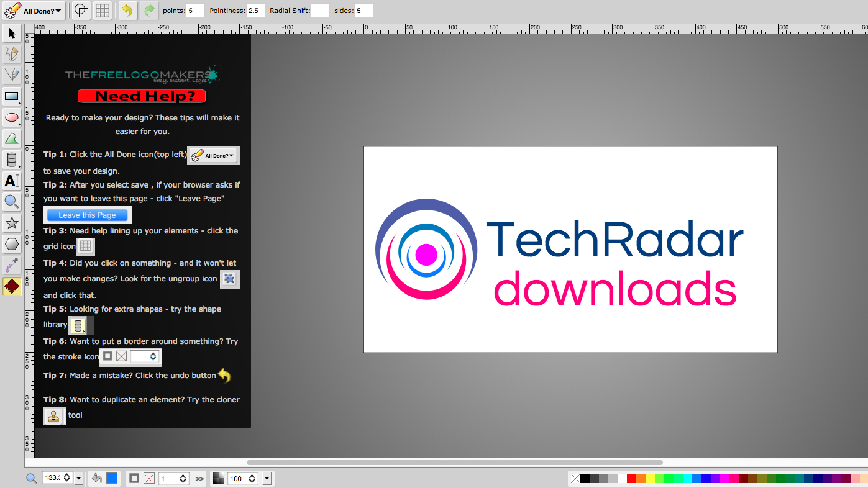This screenshot has height=488, width=868.
Task: Adjust opacity stepper arrows
Action: click(x=252, y=478)
